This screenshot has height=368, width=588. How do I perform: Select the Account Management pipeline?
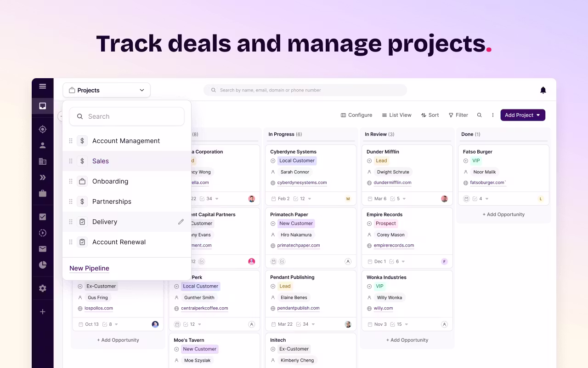127,141
